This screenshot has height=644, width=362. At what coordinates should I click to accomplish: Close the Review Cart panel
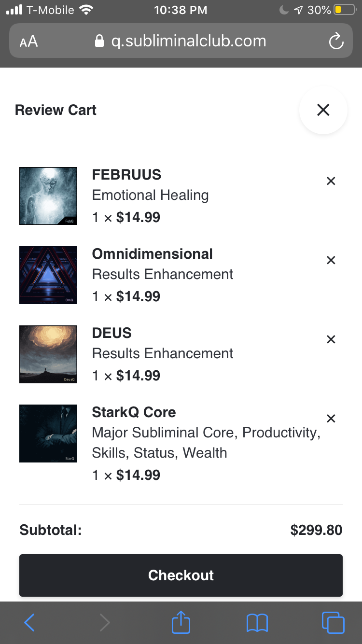click(323, 110)
